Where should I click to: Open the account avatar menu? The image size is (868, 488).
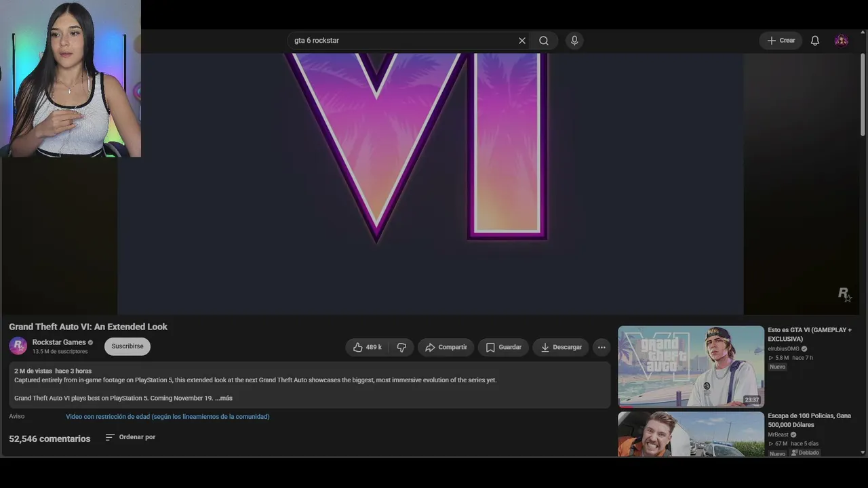tap(842, 41)
